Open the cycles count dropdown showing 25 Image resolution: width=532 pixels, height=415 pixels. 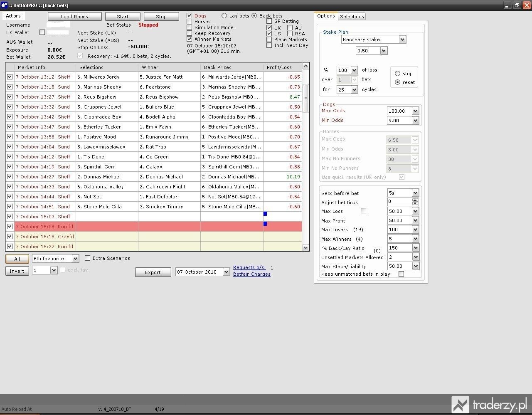tap(354, 89)
